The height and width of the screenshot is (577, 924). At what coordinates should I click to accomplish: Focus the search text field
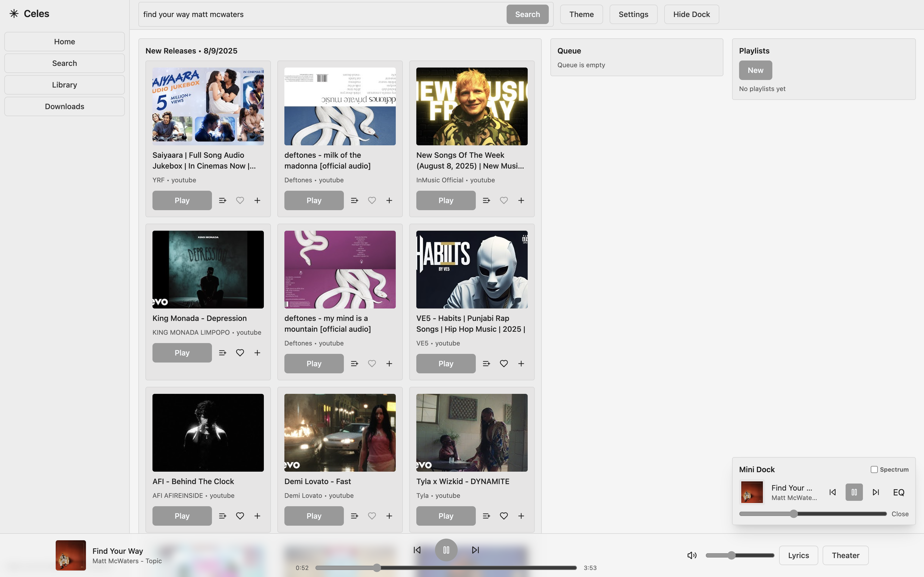tap(323, 14)
